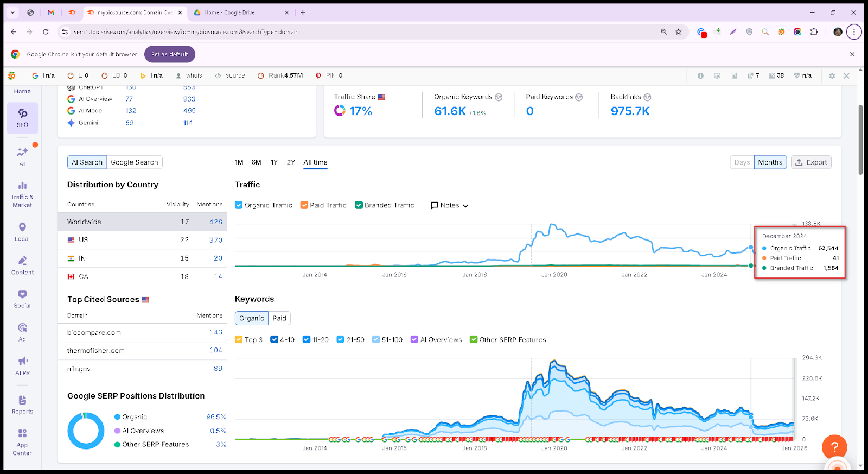Open the Local section in the sidebar

point(22,231)
